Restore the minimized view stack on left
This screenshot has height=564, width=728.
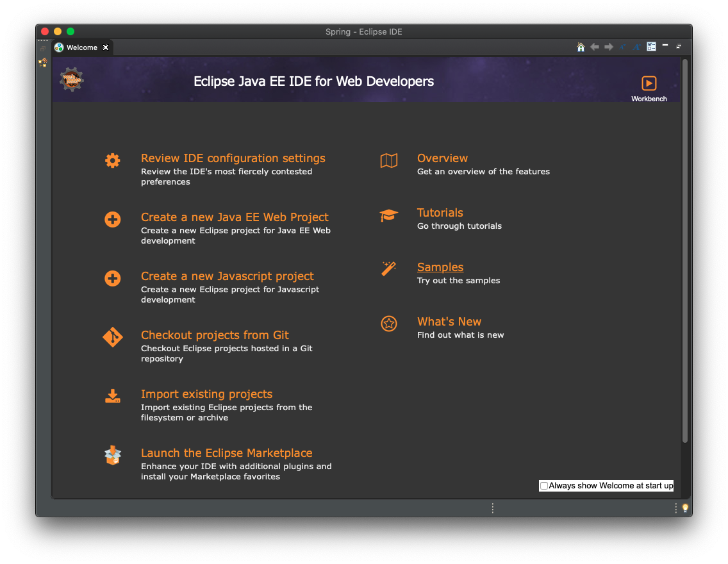43,49
